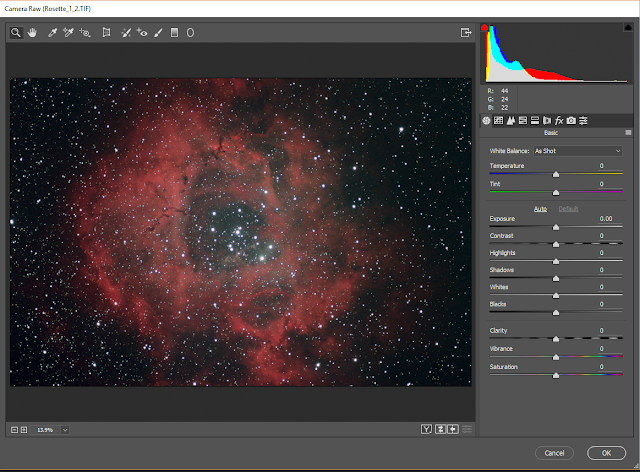Toggle before/after view with Y button

pyautogui.click(x=427, y=429)
